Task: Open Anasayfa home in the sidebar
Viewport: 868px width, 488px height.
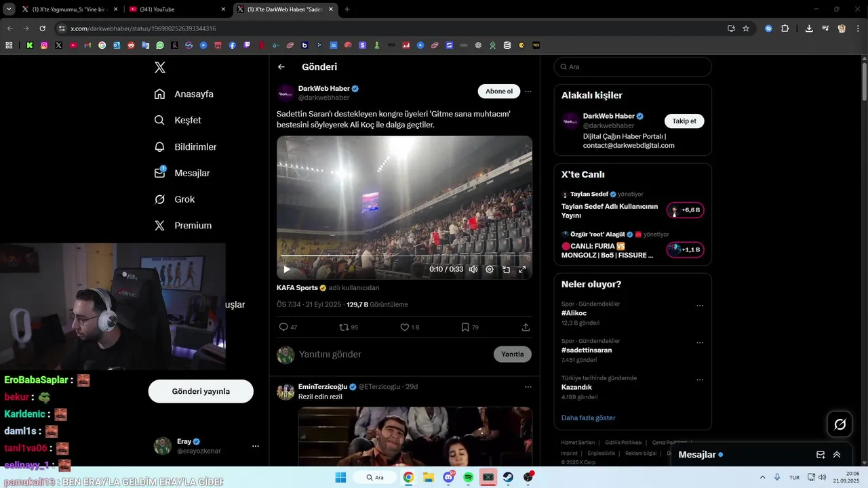Action: point(184,94)
